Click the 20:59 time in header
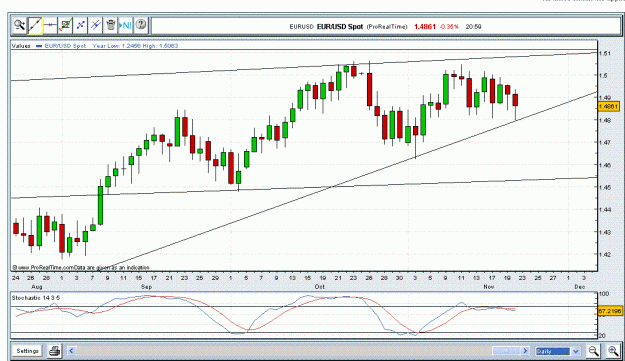This screenshot has height=361, width=625. click(473, 27)
